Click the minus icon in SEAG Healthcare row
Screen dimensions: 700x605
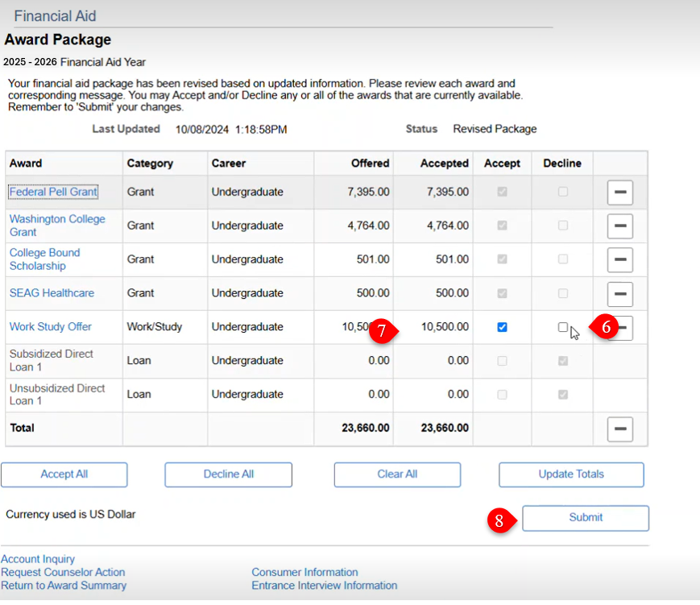[x=619, y=294]
